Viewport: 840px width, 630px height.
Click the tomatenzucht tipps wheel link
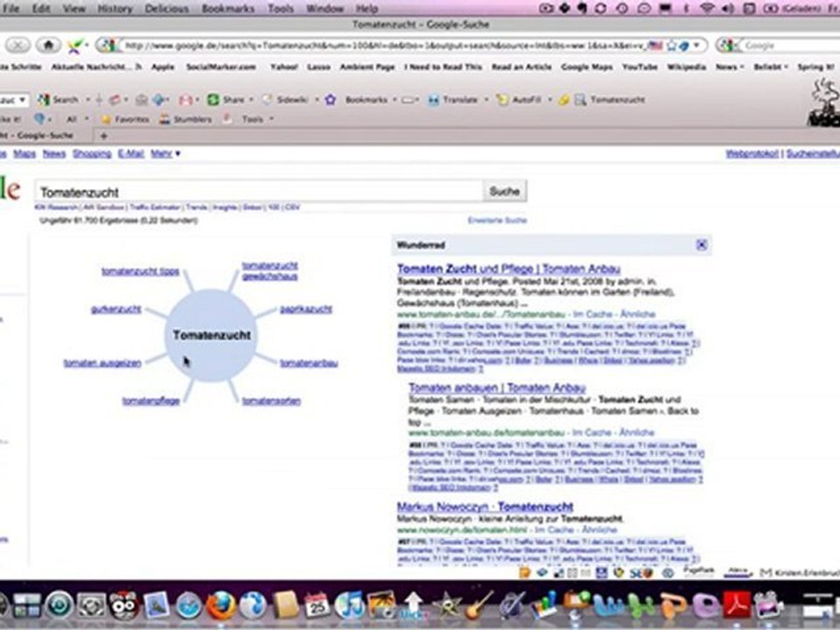coord(140,271)
